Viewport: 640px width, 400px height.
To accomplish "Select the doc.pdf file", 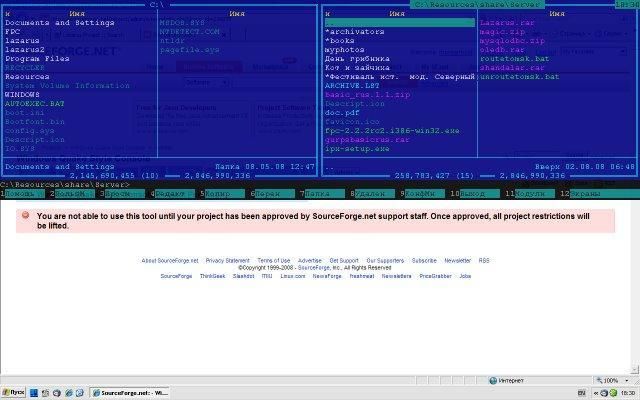I will coord(342,113).
